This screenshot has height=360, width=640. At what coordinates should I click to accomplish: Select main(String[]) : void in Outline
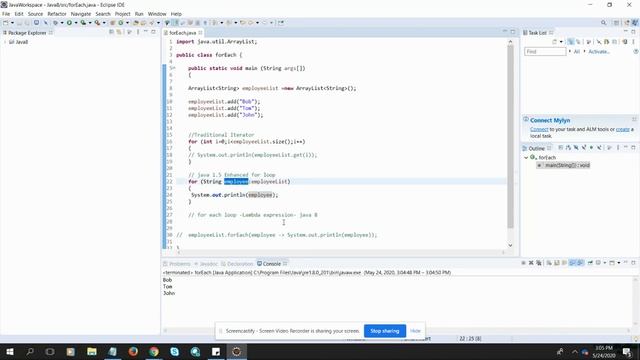point(563,165)
